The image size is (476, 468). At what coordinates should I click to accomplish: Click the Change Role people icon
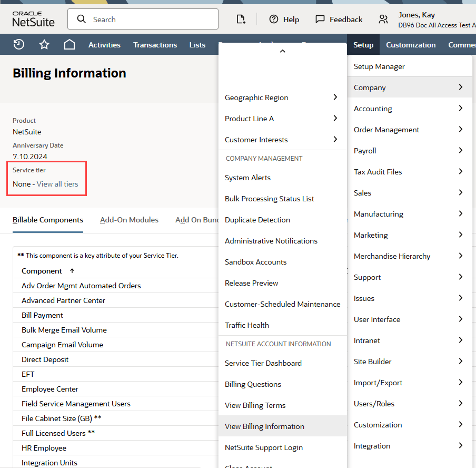pos(383,19)
